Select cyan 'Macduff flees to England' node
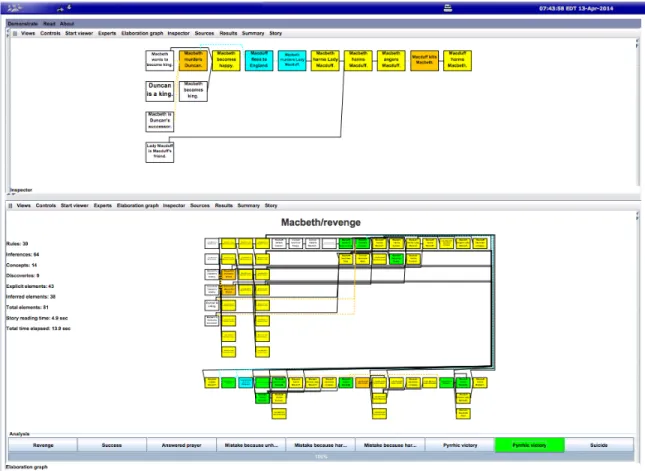Screen dimensions: 645x471 click(x=259, y=60)
